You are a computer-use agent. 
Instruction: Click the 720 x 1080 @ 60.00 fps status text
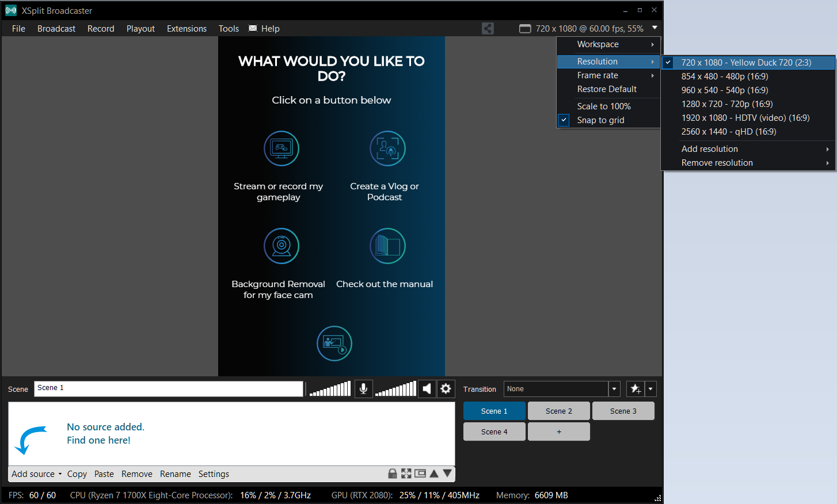[589, 29]
